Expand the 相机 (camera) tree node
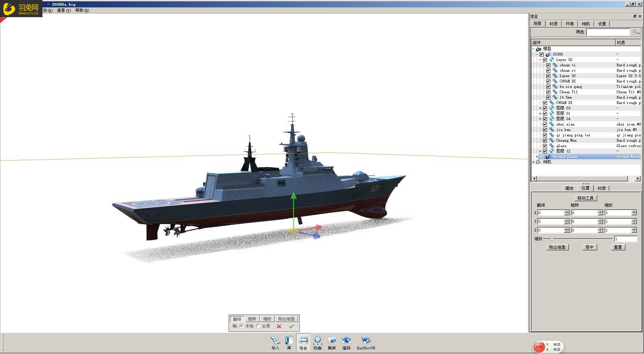 pos(533,162)
